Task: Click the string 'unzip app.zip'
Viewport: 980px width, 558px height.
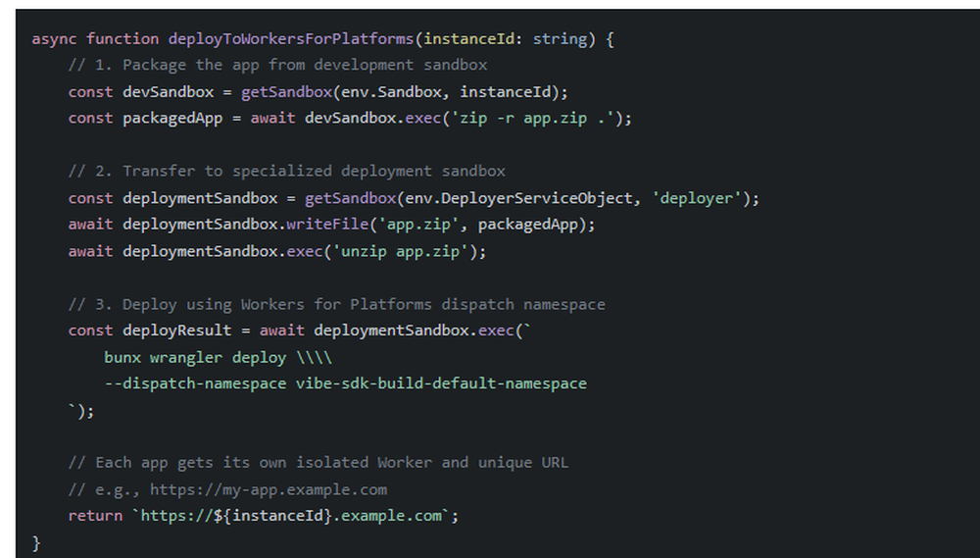Action: tap(400, 251)
